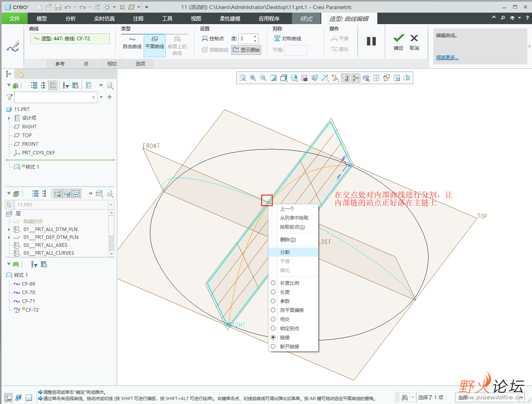The height and width of the screenshot is (404, 532).
Task: Toggle Control points (控制点) option
Action: pos(213,39)
